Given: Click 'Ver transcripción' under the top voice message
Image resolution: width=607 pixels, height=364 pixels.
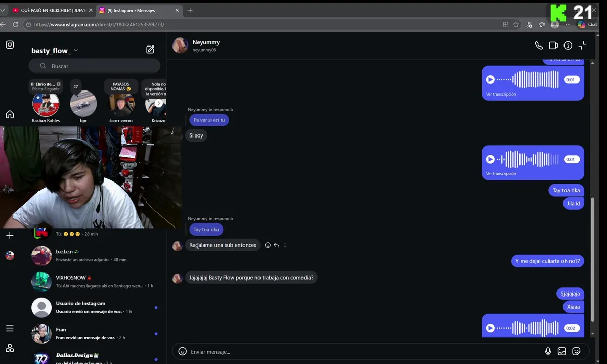Looking at the screenshot, I should (501, 94).
